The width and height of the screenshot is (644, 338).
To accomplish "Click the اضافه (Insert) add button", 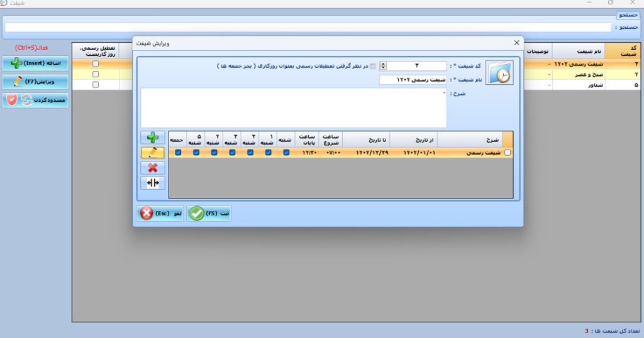I will point(35,63).
